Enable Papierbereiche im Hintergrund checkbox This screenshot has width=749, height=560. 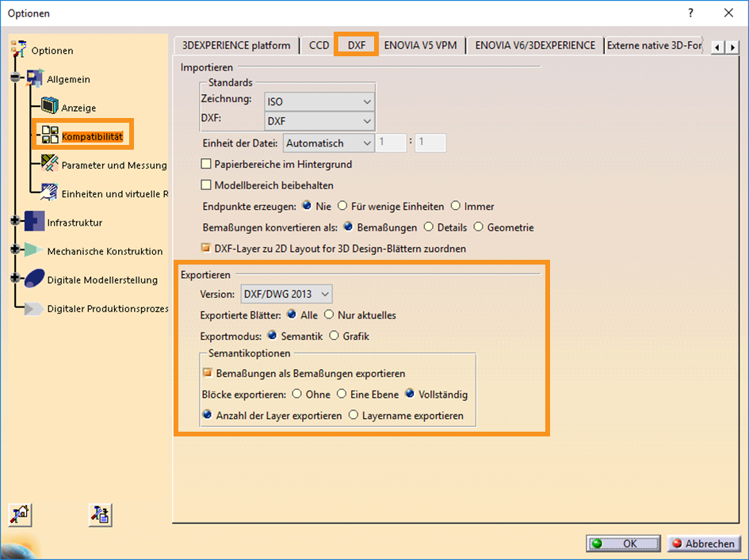pyautogui.click(x=206, y=165)
